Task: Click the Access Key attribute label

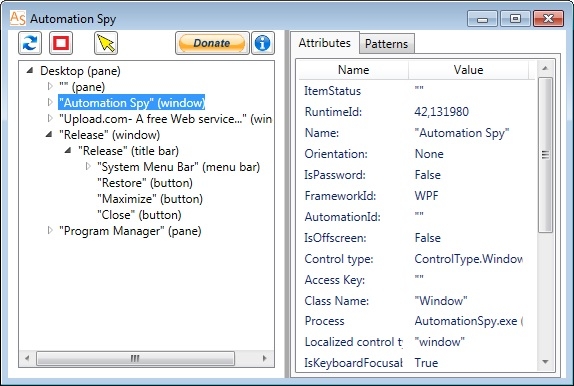Action: click(x=335, y=280)
